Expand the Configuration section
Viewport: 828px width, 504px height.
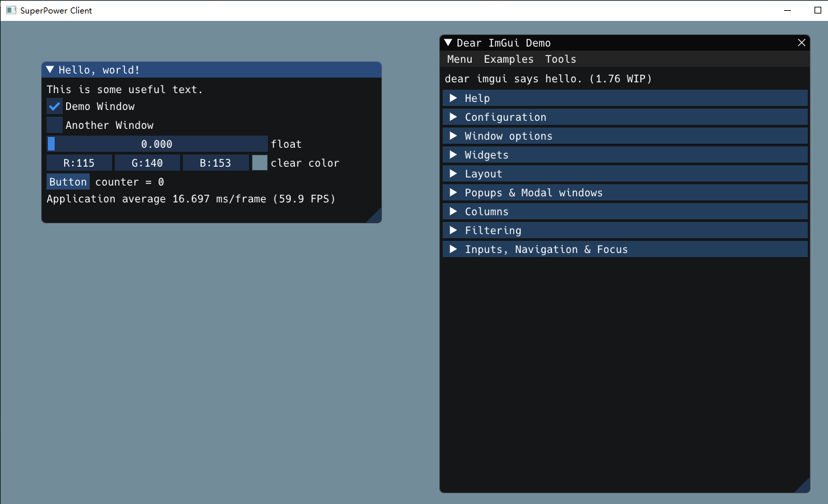point(625,117)
